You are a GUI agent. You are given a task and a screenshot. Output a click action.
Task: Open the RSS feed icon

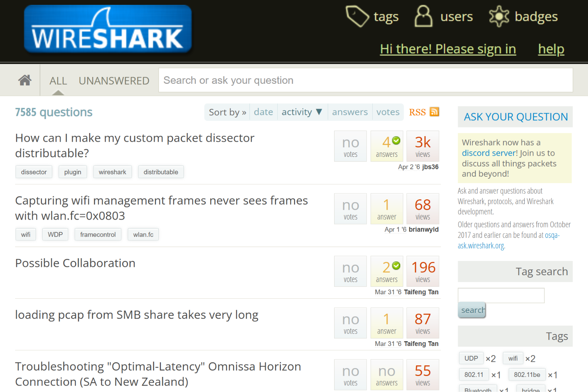click(435, 112)
